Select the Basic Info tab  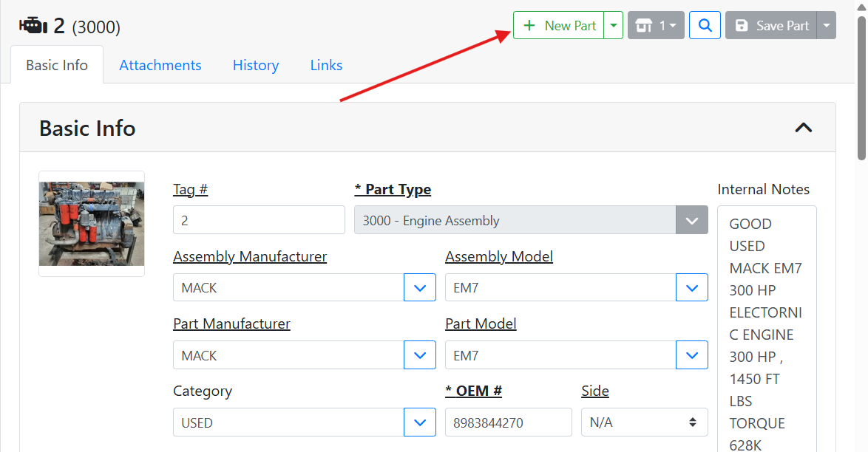tap(57, 65)
